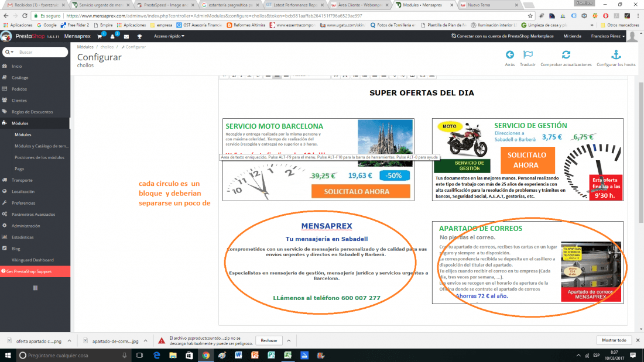Open Preferencias in the sidebar
Image resolution: width=644 pixels, height=362 pixels.
coord(23,203)
